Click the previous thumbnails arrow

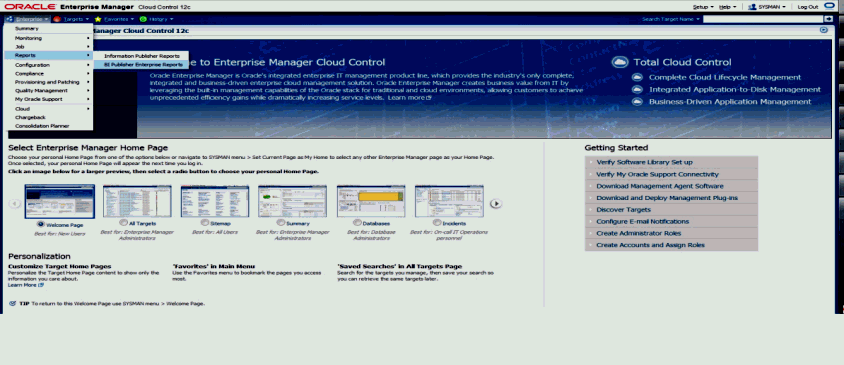pos(15,203)
